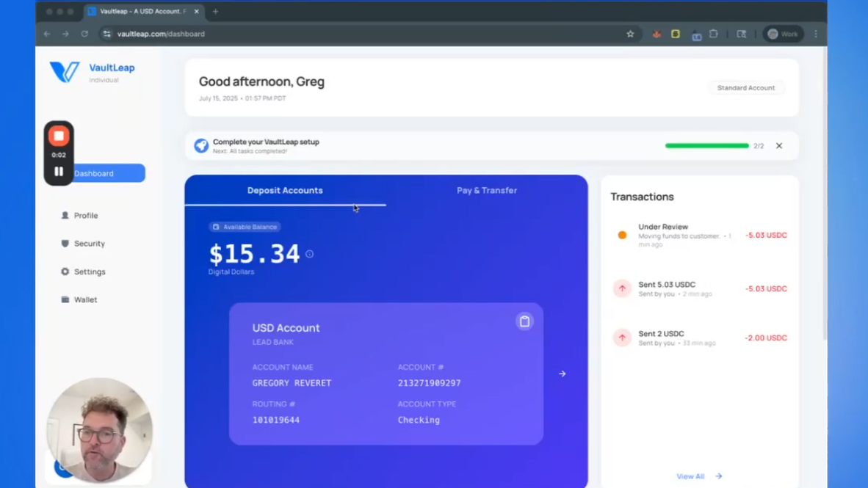Click the $15.34 balance amount
The image size is (868, 488).
(254, 253)
